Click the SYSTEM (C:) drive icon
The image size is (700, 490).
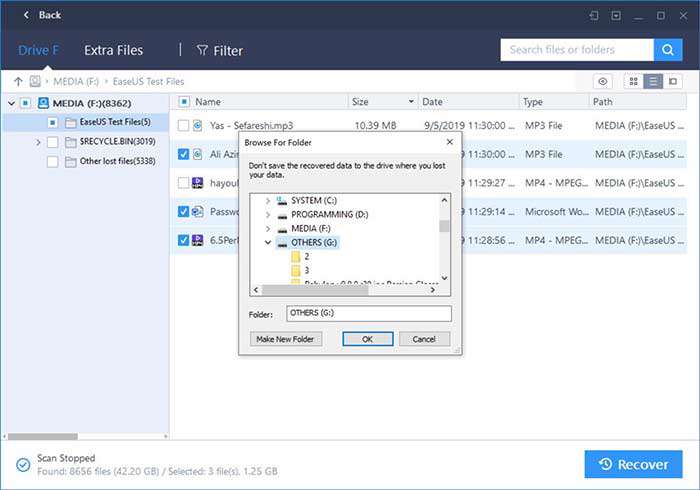[x=282, y=201]
